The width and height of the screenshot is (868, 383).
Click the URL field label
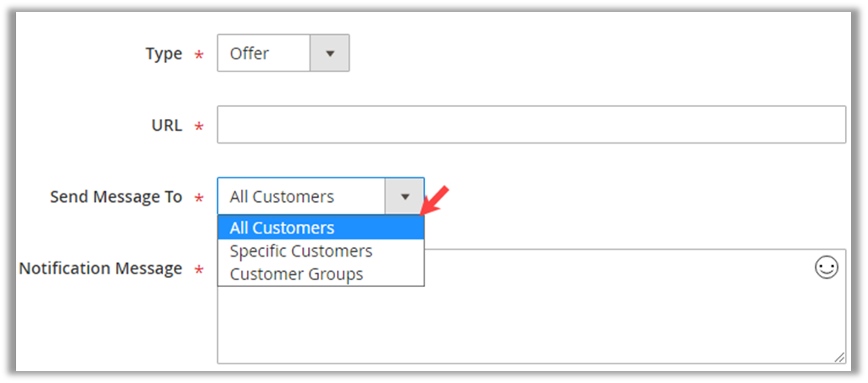[166, 126]
